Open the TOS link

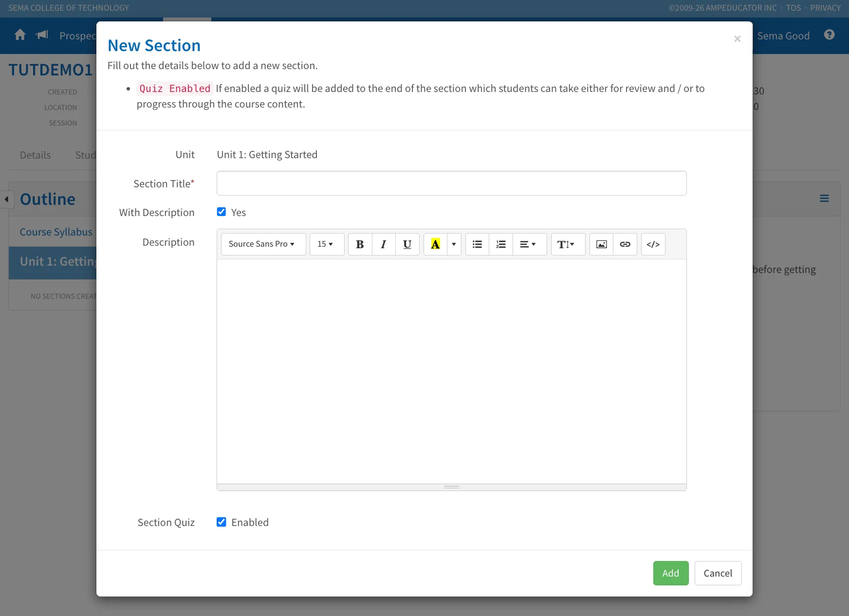coord(794,8)
